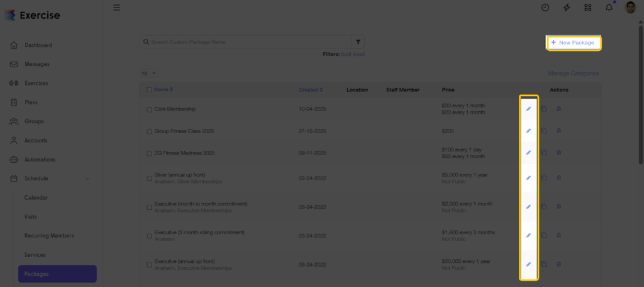Click the filter funnel icon
Image resolution: width=644 pixels, height=287 pixels.
click(x=358, y=42)
